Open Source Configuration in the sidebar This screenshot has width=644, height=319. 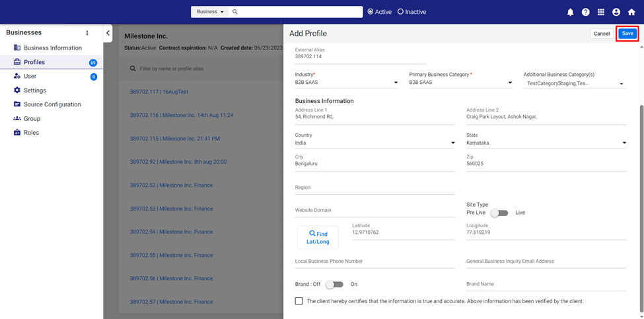pos(52,104)
